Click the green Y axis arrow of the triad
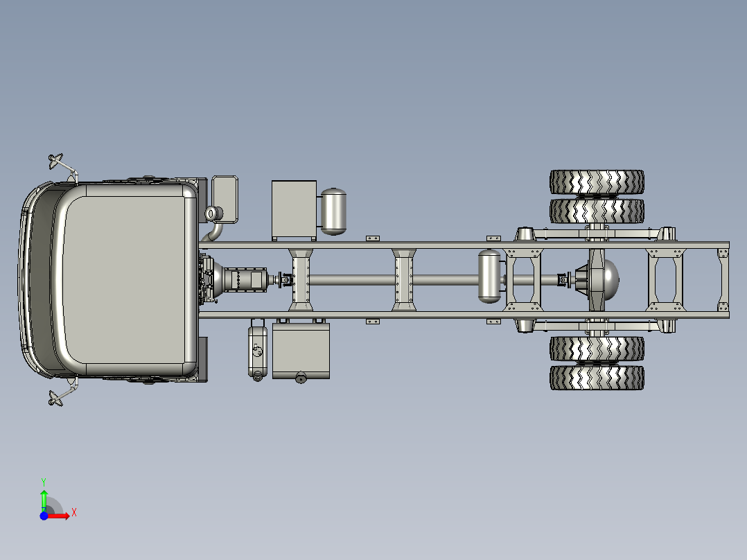 coord(44,500)
